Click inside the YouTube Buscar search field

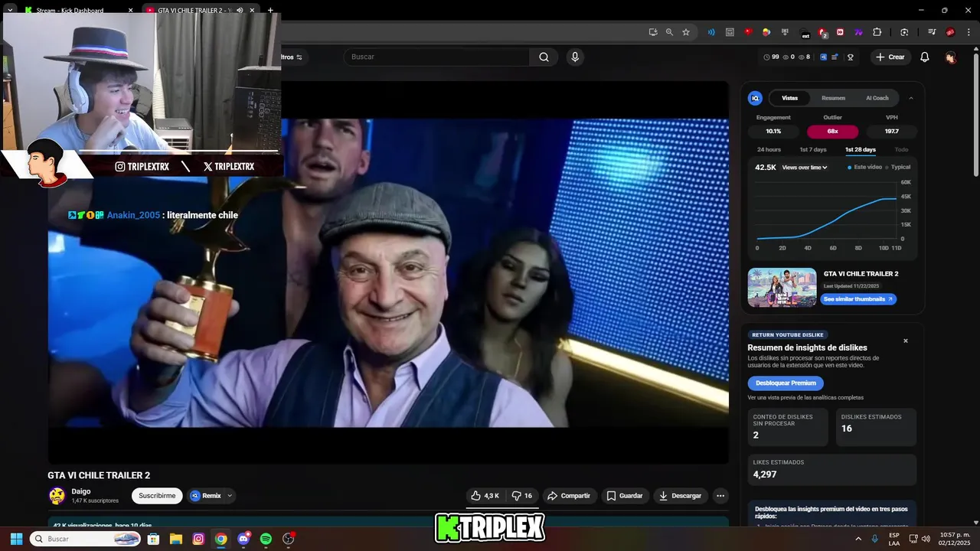[x=436, y=57]
